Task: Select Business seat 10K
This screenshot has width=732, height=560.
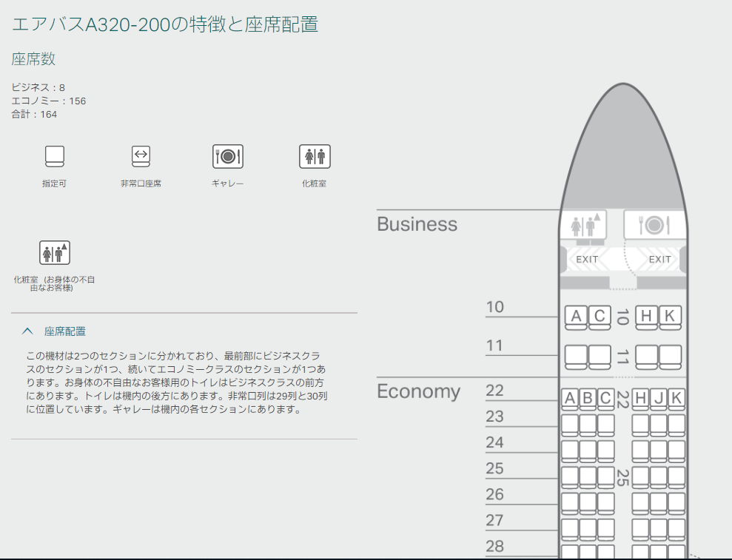Action: tap(670, 318)
